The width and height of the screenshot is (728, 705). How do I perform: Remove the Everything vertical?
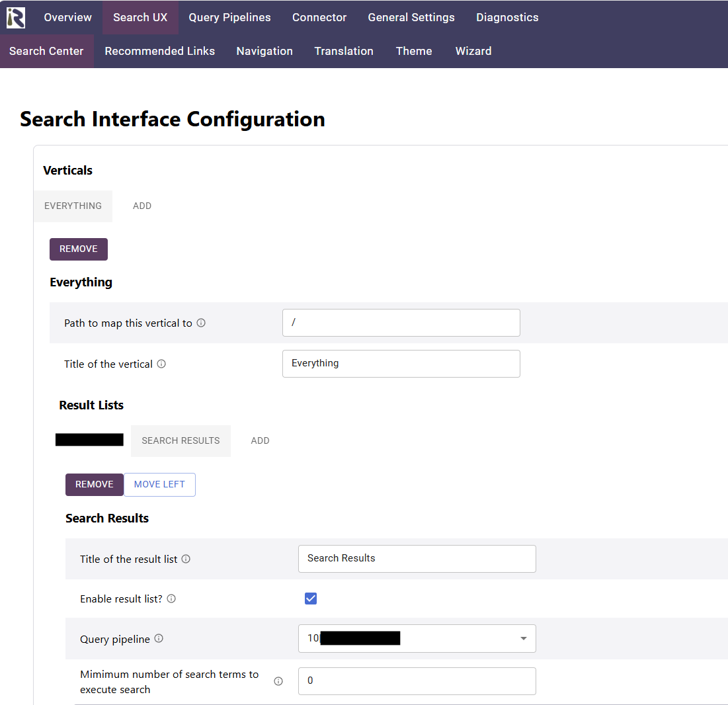click(x=79, y=249)
